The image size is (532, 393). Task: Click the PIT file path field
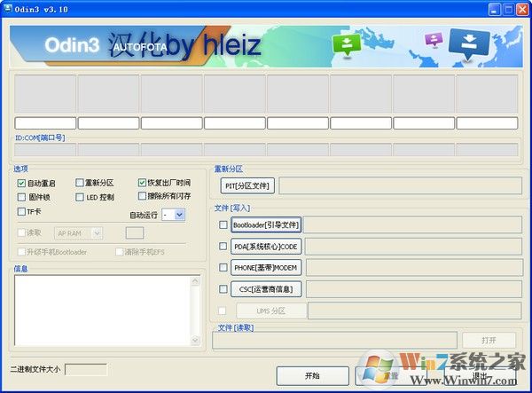(400, 185)
